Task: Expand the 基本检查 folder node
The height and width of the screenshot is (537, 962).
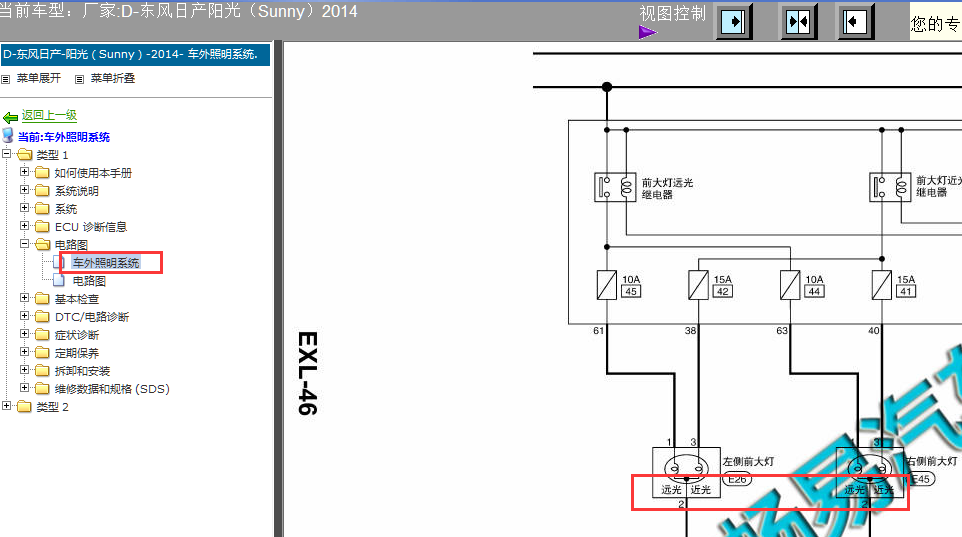Action: (x=25, y=298)
